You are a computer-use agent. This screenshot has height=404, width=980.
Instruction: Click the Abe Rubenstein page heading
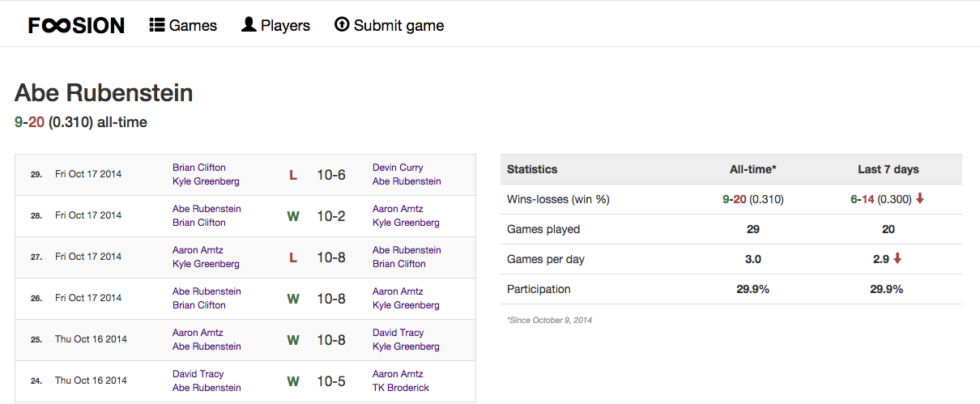click(104, 93)
